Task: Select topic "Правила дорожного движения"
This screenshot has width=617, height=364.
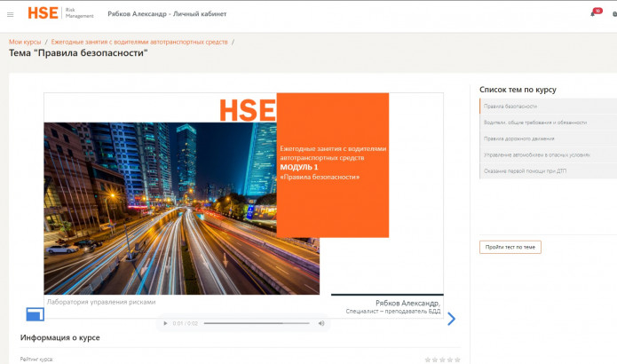Action: pos(519,138)
